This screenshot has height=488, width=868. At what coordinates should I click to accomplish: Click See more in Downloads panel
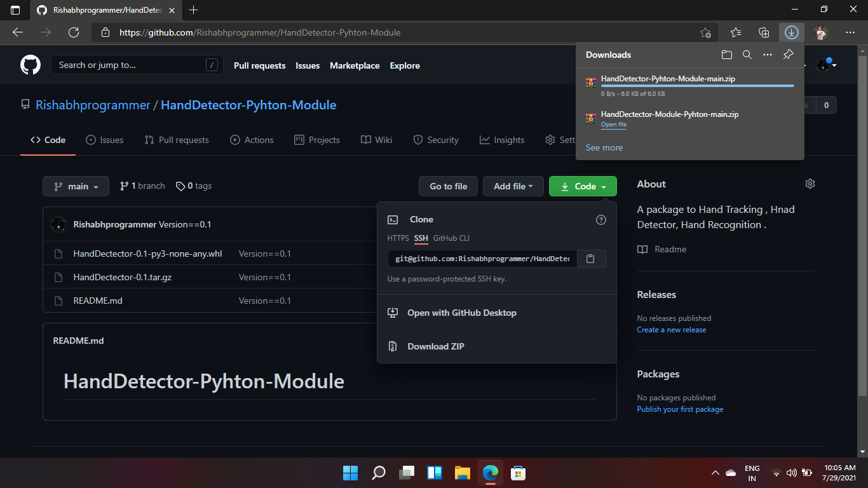coord(604,147)
